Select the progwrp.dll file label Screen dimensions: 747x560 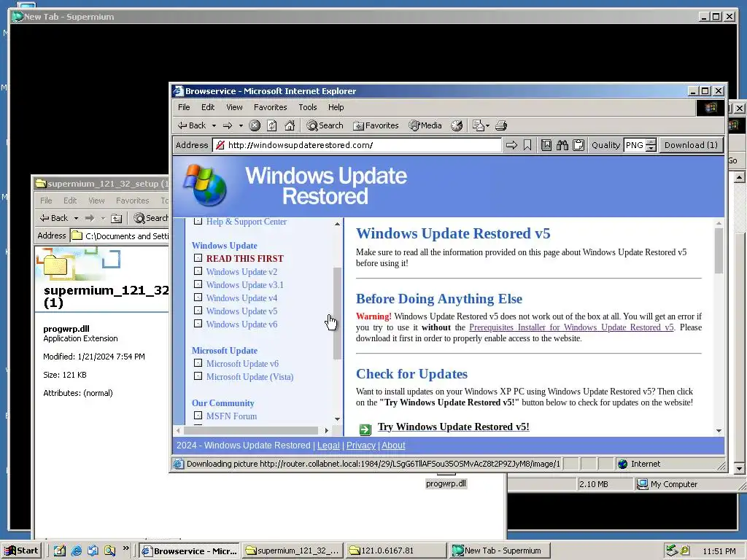(x=446, y=484)
